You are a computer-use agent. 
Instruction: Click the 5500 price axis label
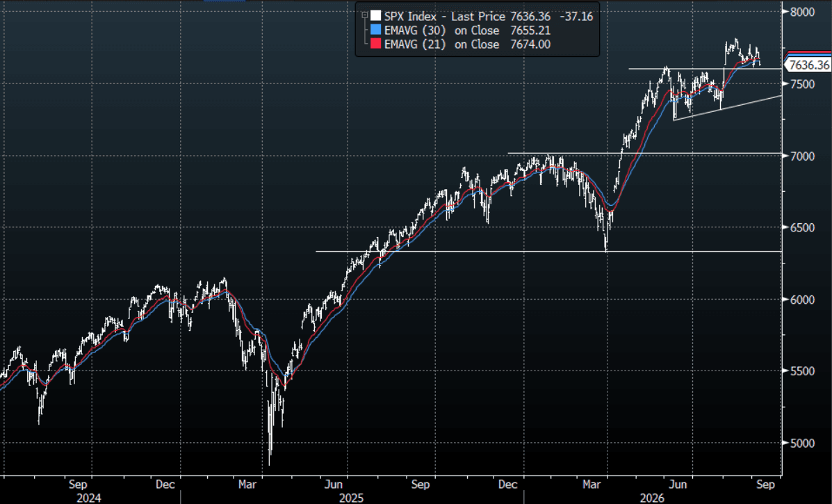click(x=801, y=371)
